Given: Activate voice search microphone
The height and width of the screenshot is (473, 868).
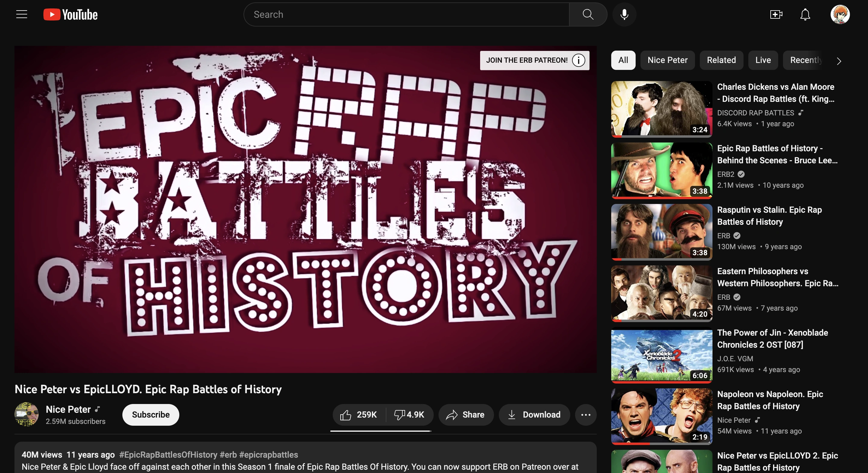Looking at the screenshot, I should click(x=624, y=14).
